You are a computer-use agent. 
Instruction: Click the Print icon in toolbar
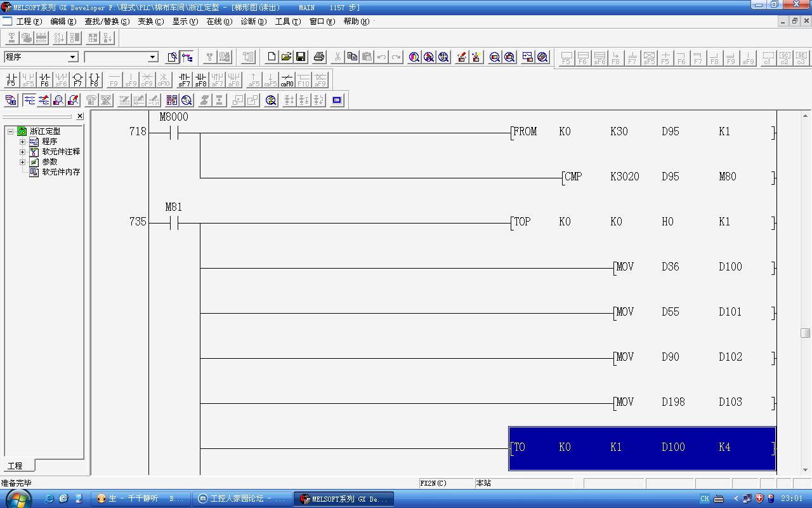pos(319,57)
